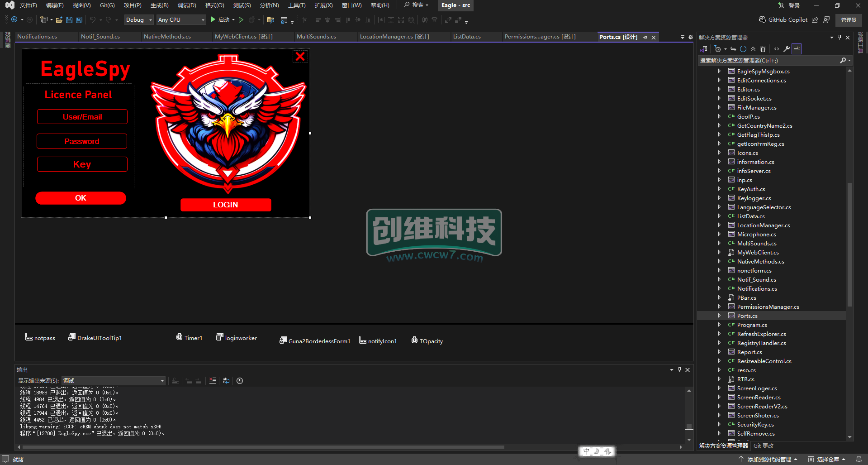Image resolution: width=868 pixels, height=465 pixels.
Task: Open the Debug configuration dropdown
Action: 139,20
